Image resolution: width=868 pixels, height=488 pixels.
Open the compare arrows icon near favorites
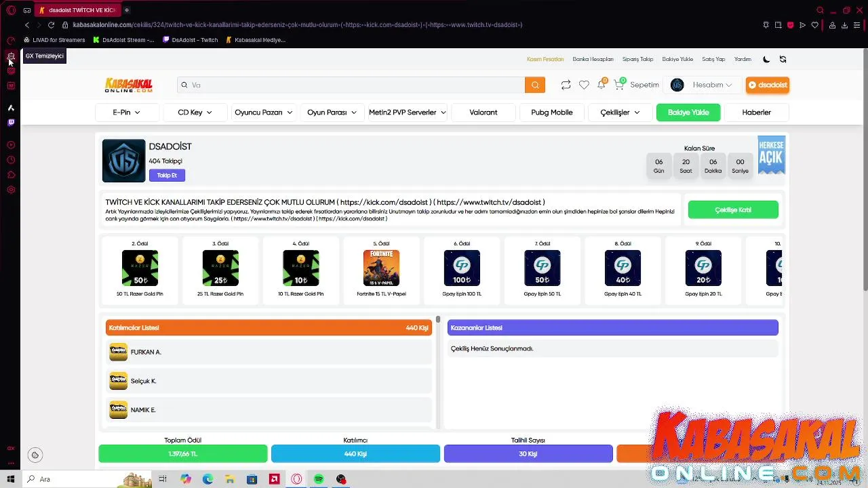566,85
